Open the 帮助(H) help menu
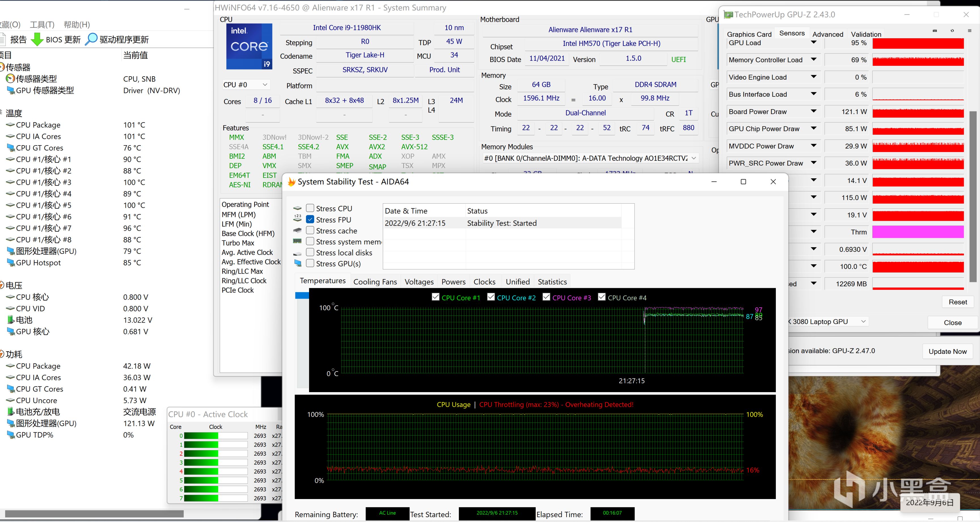Viewport: 980px width, 522px height. point(77,25)
